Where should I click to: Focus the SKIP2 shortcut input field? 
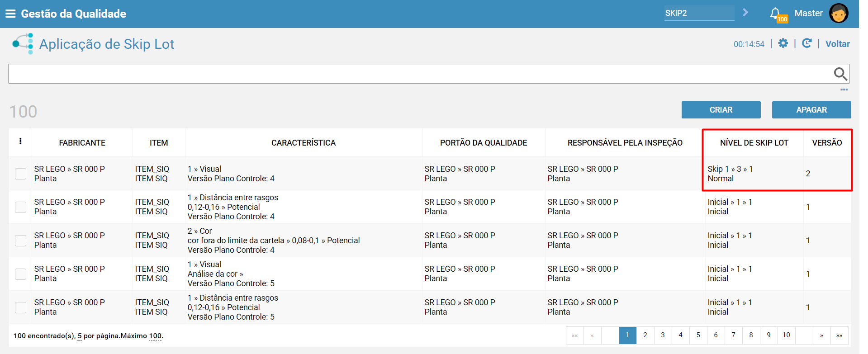(x=699, y=13)
